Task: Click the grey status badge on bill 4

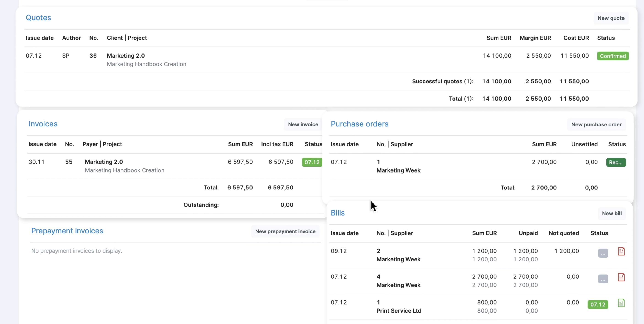Action: (603, 279)
